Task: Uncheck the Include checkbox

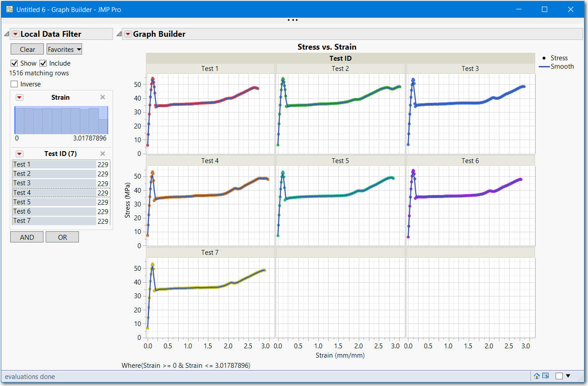Action: 43,63
